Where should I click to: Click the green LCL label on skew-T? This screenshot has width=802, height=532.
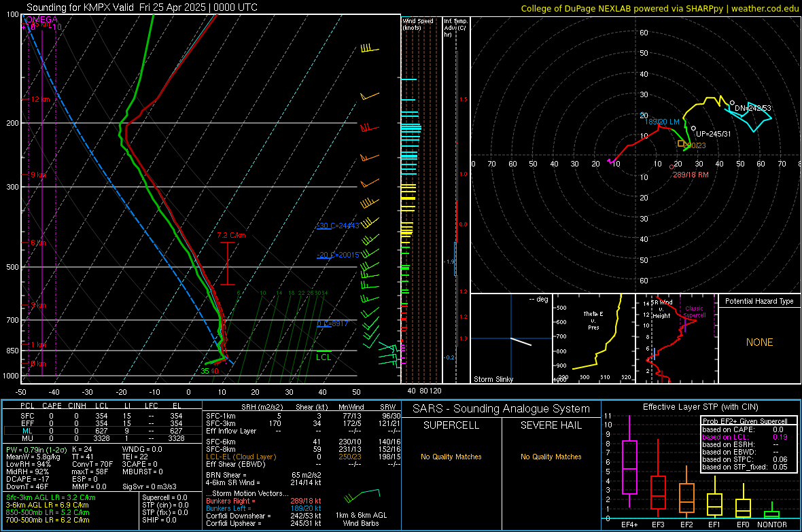pyautogui.click(x=324, y=357)
